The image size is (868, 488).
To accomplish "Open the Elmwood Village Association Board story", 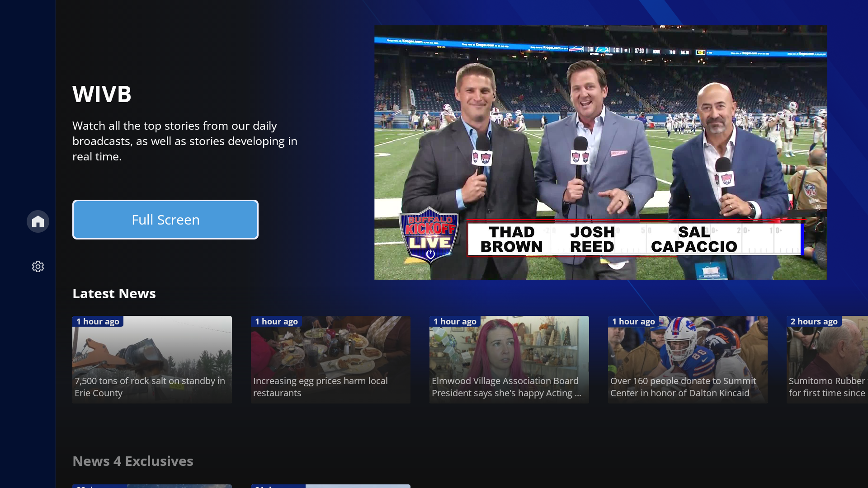I will (x=509, y=359).
